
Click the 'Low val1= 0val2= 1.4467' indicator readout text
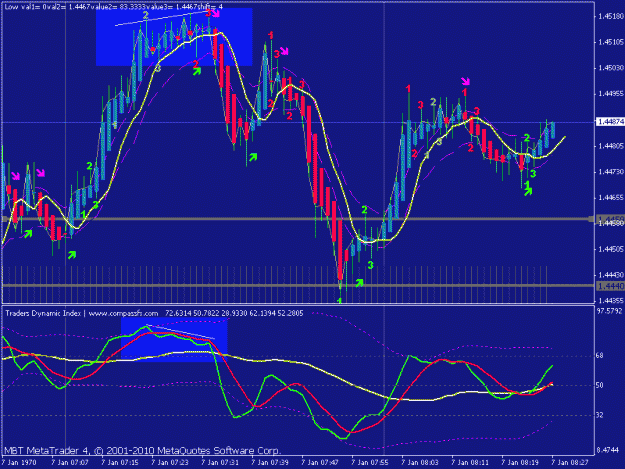click(x=47, y=7)
